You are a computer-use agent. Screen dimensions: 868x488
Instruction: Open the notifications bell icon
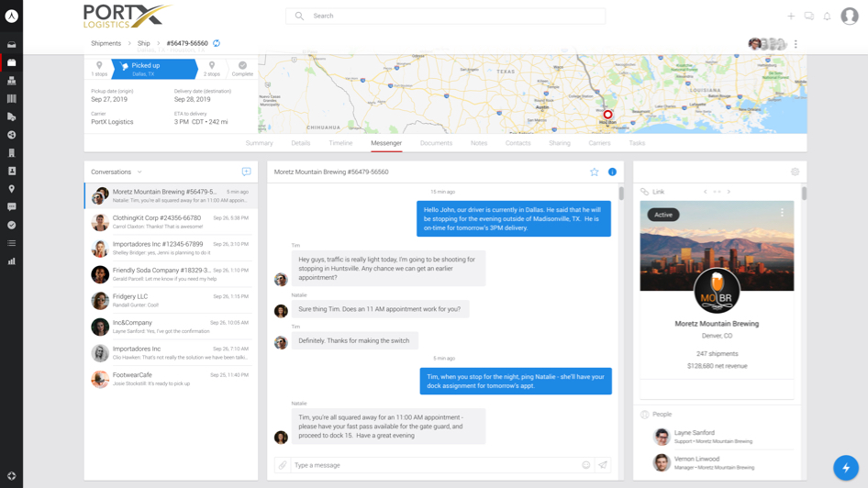pos(827,16)
